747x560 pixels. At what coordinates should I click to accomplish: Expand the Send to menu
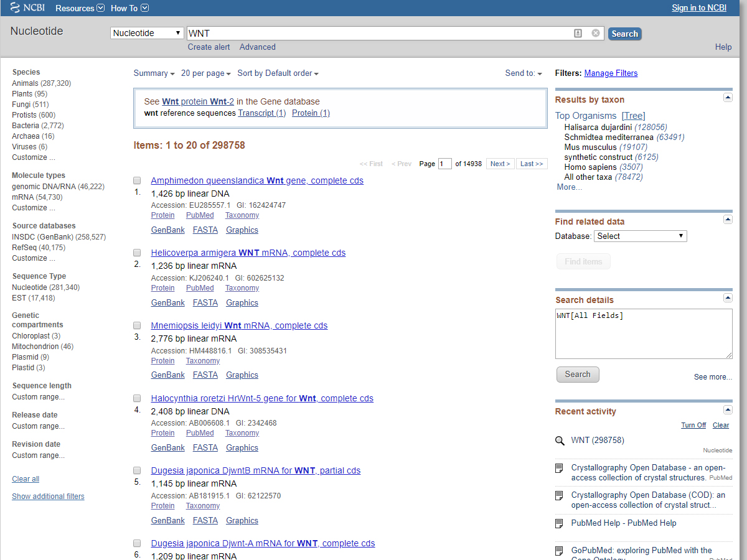tap(523, 73)
